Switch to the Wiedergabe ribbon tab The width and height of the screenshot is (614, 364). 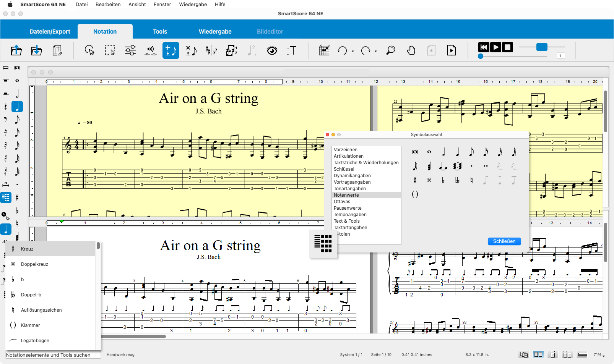(x=215, y=31)
